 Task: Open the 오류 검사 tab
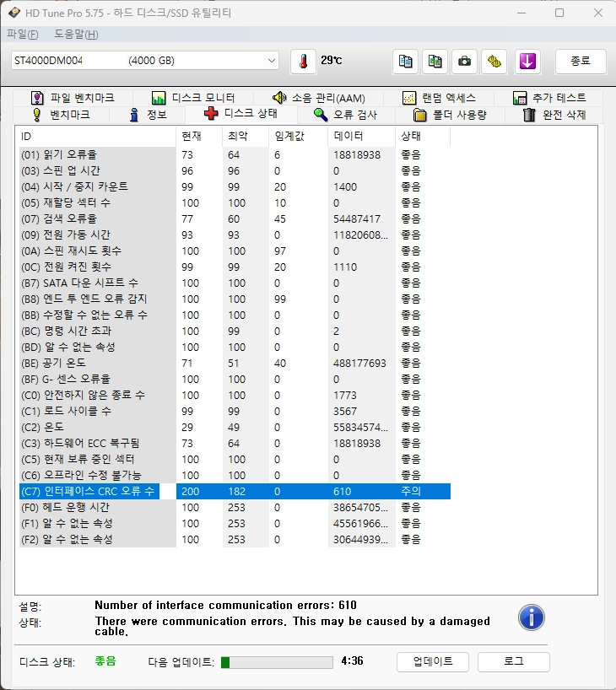(346, 115)
